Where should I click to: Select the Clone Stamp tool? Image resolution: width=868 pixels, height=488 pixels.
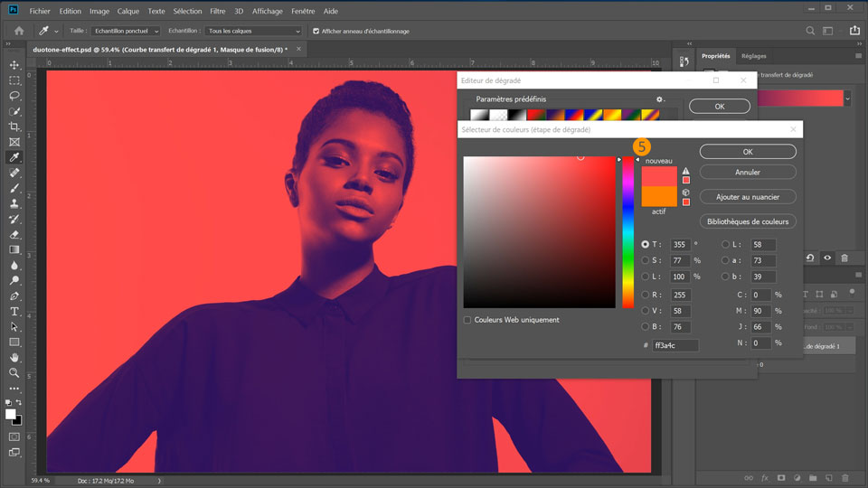pyautogui.click(x=14, y=203)
